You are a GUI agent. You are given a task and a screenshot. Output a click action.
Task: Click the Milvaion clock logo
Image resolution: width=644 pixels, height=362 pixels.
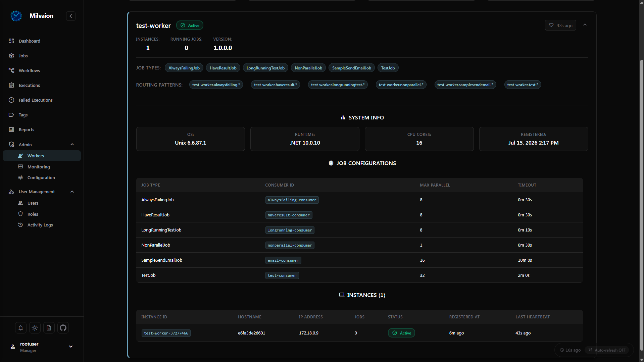click(x=16, y=16)
